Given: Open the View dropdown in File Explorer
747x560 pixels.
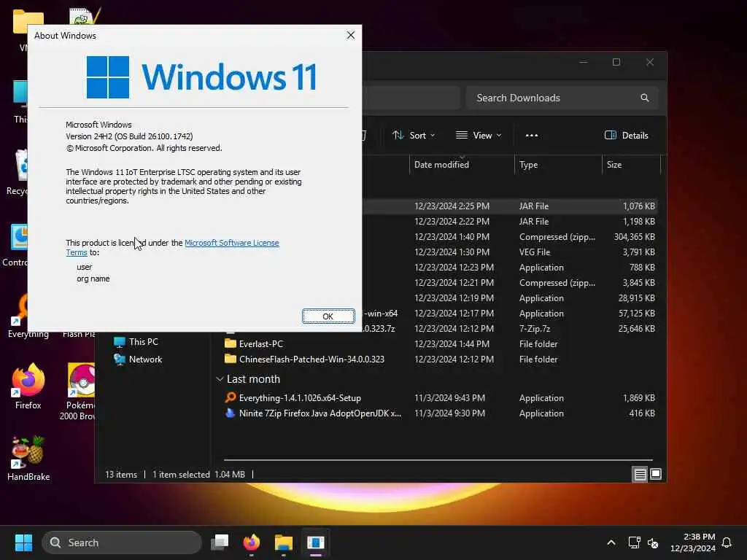Looking at the screenshot, I should [x=479, y=135].
